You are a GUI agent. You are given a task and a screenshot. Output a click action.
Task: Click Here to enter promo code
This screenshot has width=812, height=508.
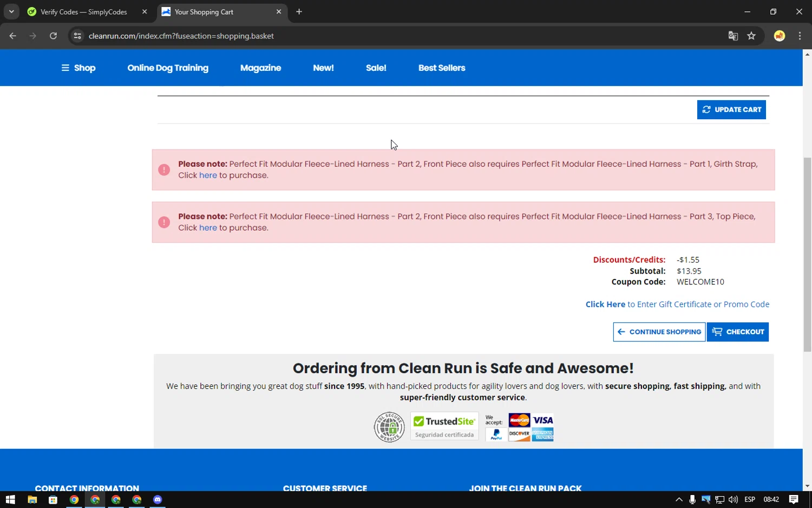(677, 304)
